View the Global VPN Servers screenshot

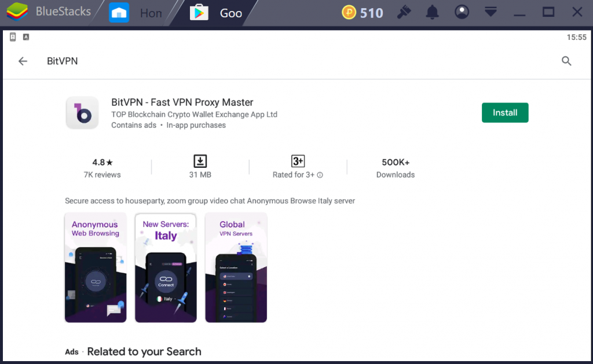click(x=236, y=267)
